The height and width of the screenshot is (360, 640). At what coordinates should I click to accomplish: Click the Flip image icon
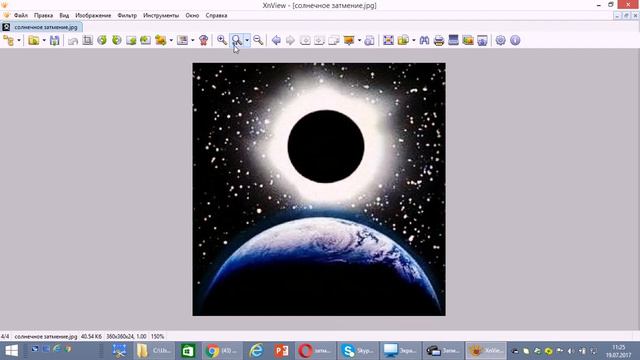[x=131, y=40]
